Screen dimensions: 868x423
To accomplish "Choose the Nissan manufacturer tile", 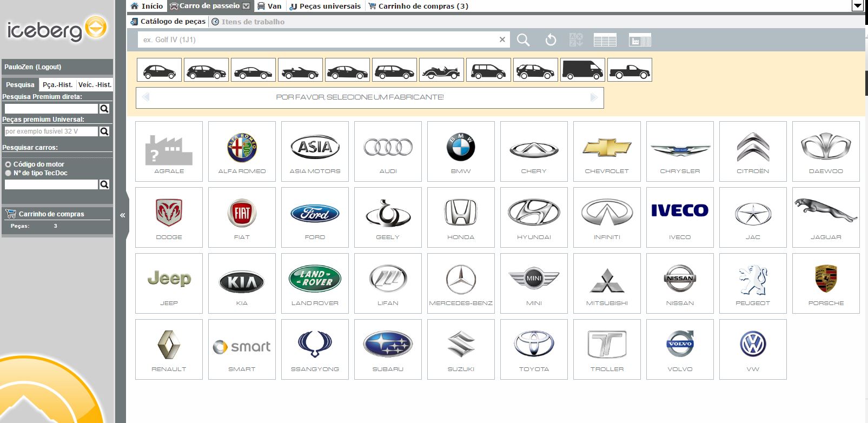I will tap(680, 283).
